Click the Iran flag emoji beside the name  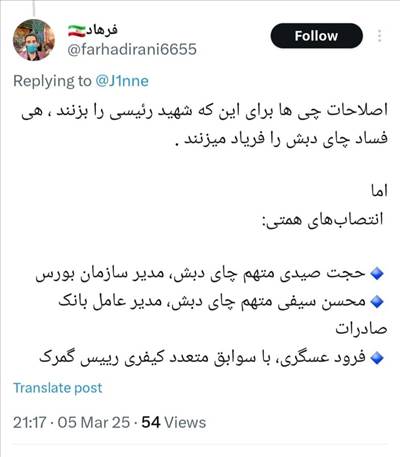[x=77, y=31]
